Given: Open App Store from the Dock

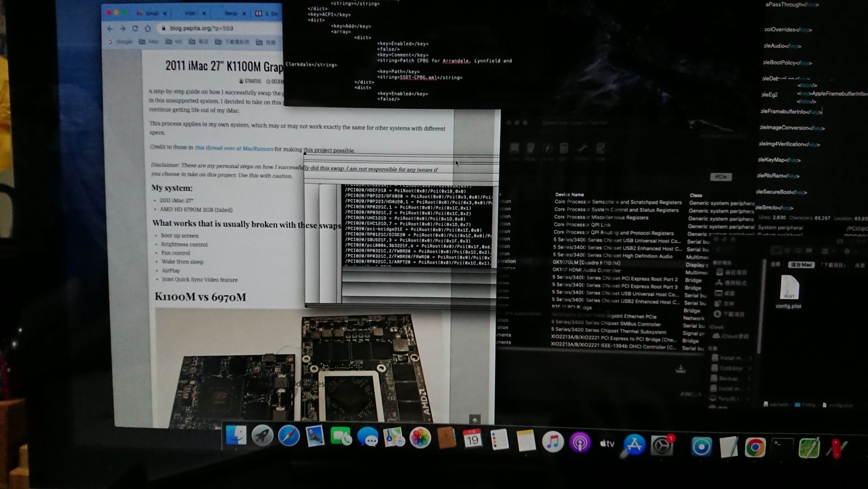Looking at the screenshot, I should click(x=634, y=444).
